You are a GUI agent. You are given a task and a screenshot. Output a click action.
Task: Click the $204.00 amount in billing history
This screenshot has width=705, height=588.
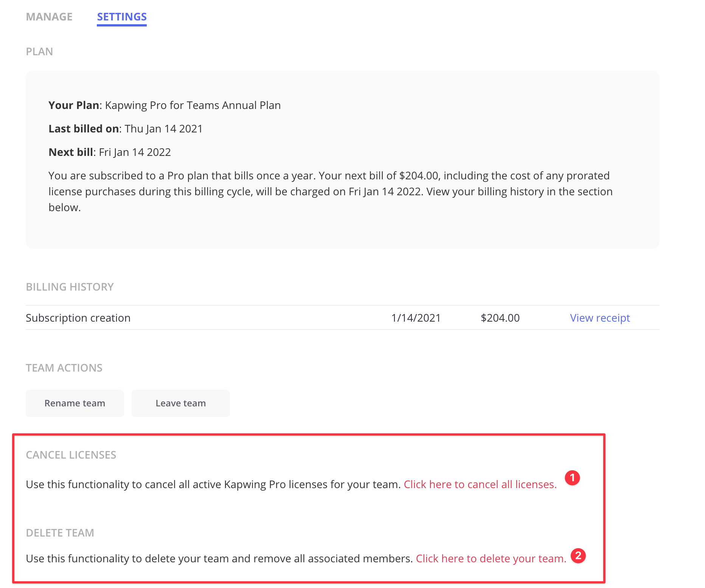click(500, 318)
